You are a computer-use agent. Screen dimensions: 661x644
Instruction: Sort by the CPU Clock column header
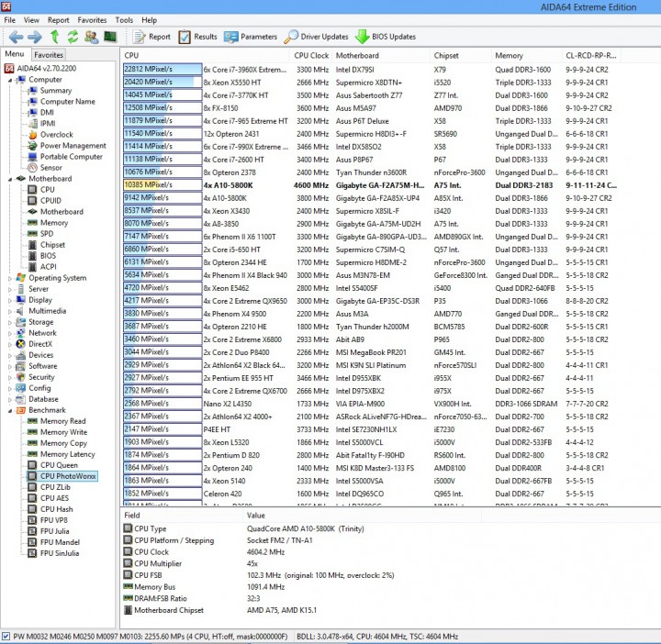pos(311,55)
